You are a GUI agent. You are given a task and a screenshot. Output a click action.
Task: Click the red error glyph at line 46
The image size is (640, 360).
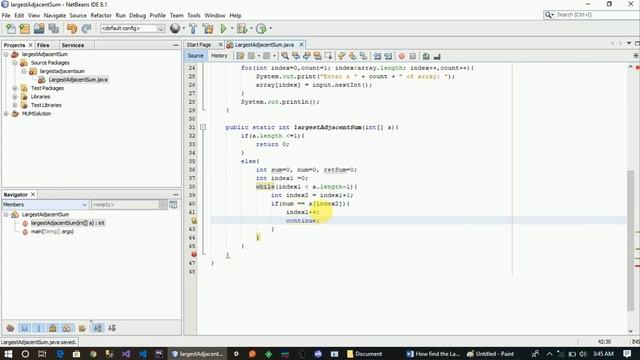click(194, 254)
